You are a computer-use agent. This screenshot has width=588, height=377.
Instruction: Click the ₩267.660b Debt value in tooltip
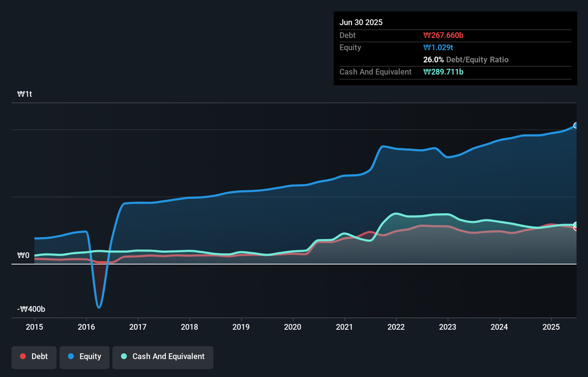443,35
